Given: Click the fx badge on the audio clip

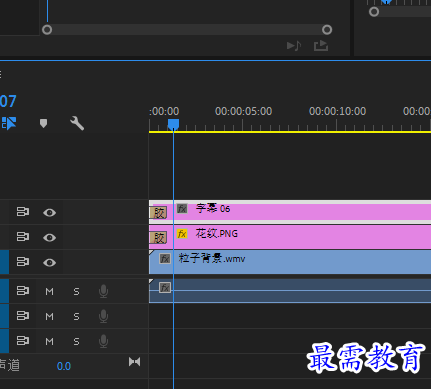Looking at the screenshot, I should coord(165,287).
